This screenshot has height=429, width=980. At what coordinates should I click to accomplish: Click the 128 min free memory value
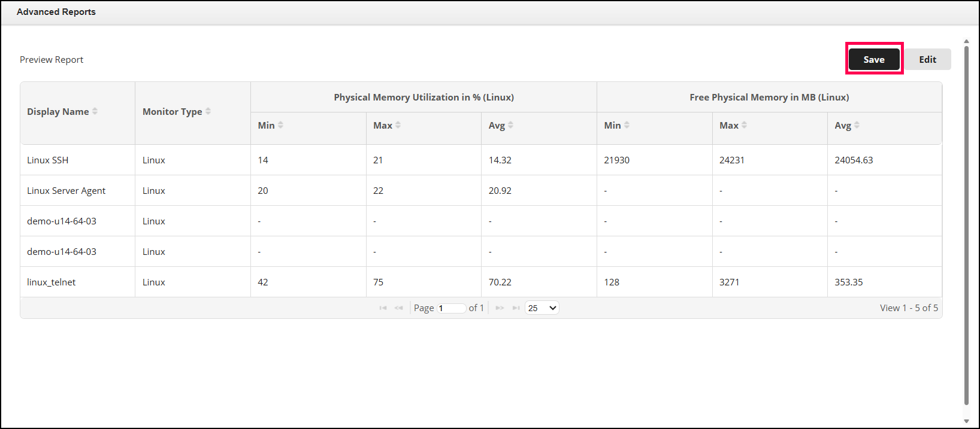click(612, 282)
